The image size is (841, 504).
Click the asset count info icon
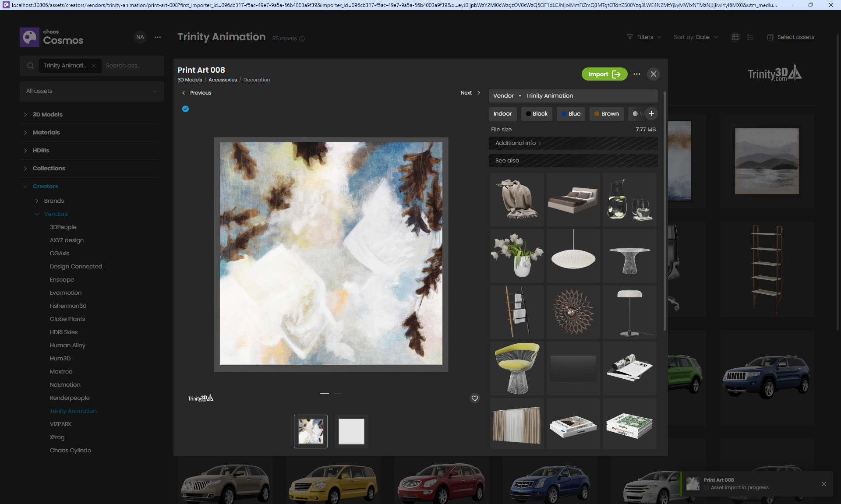(x=302, y=39)
